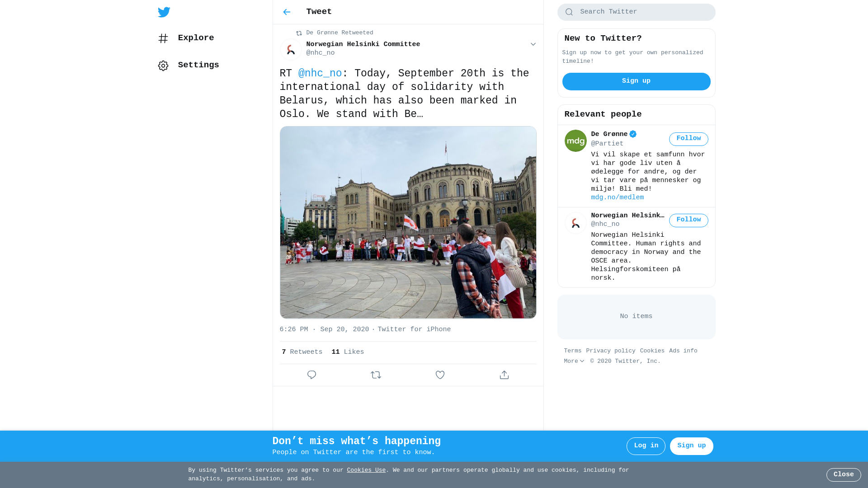This screenshot has height=488, width=868.
Task: Follow De Grønne @Partiet
Action: pyautogui.click(x=688, y=139)
